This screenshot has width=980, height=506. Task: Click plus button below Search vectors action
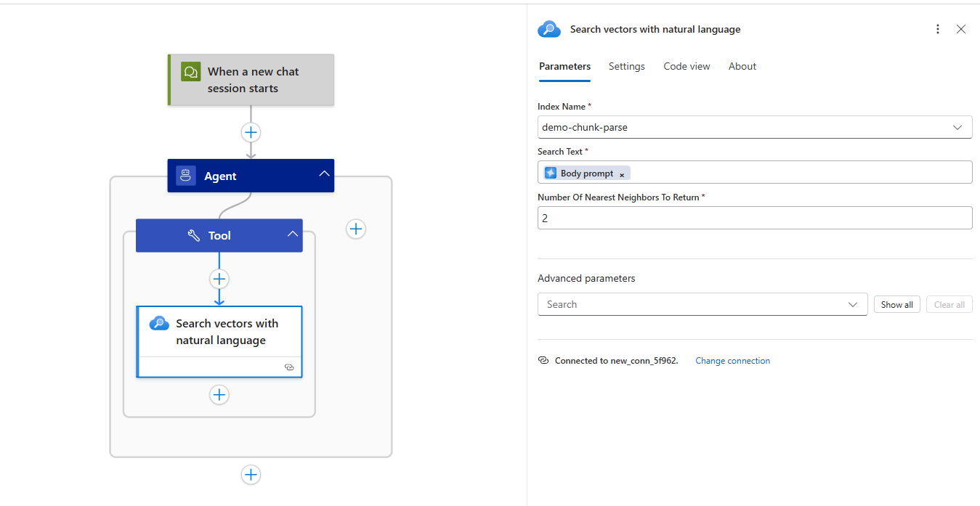(219, 394)
